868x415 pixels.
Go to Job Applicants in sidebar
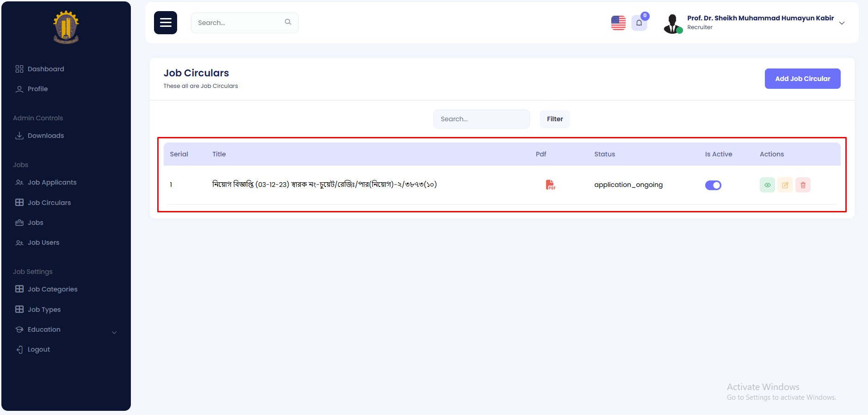[52, 182]
